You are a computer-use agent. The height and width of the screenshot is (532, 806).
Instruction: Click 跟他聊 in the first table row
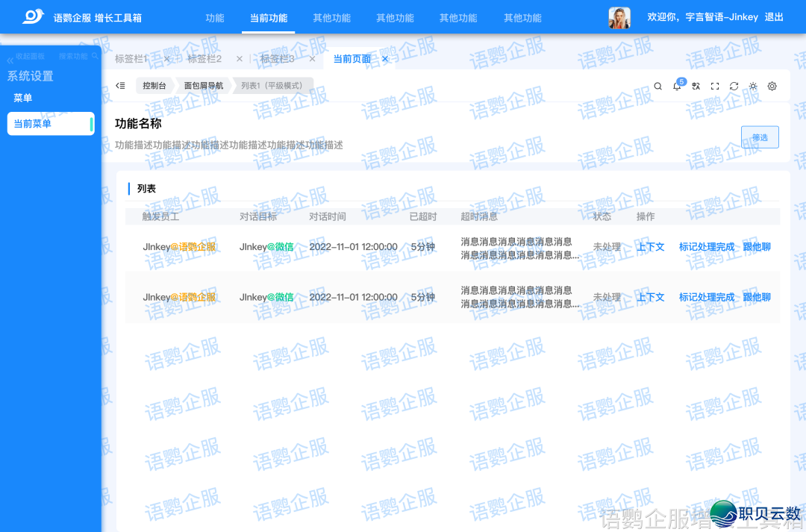tap(757, 247)
